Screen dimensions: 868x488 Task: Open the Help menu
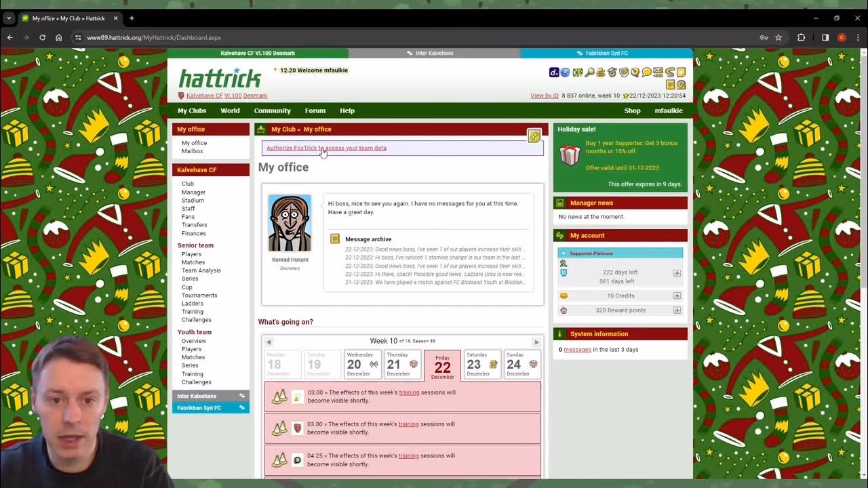tap(347, 110)
